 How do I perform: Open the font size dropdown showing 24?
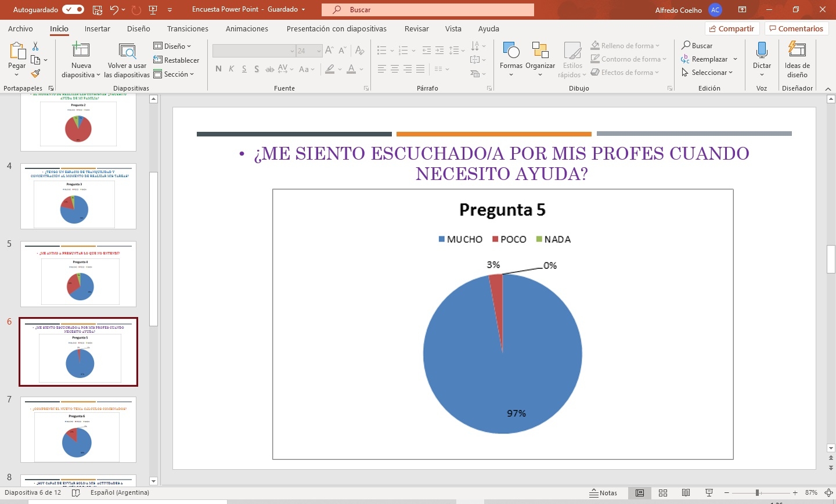point(319,51)
